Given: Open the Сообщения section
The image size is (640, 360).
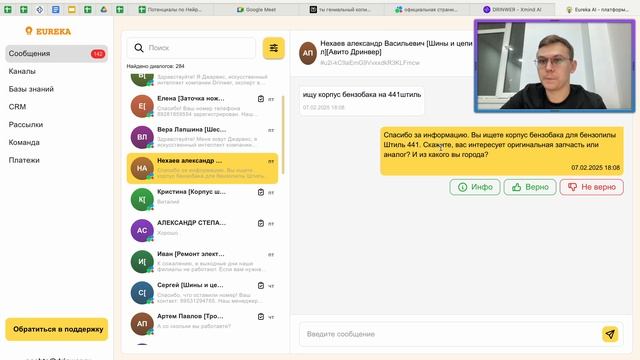Looking at the screenshot, I should pyautogui.click(x=56, y=53).
